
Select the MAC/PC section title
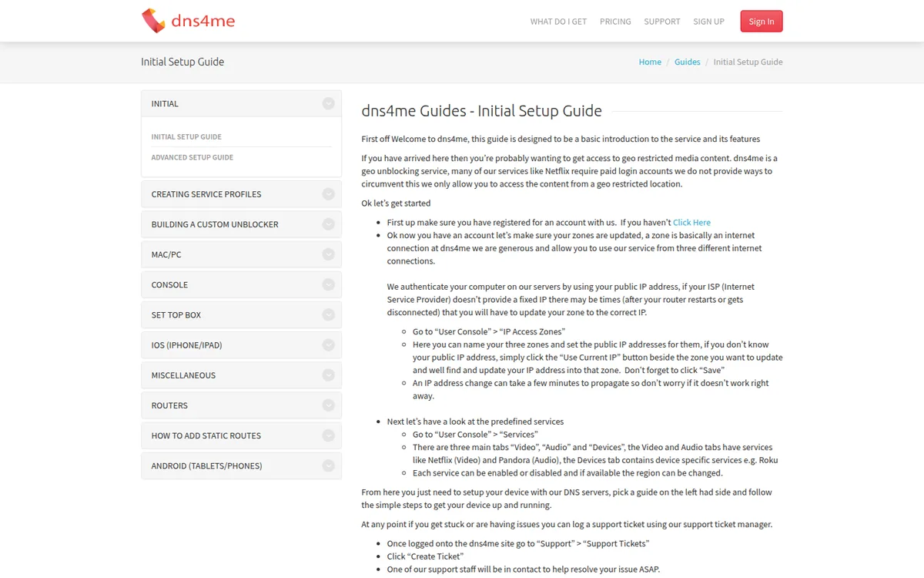(166, 254)
